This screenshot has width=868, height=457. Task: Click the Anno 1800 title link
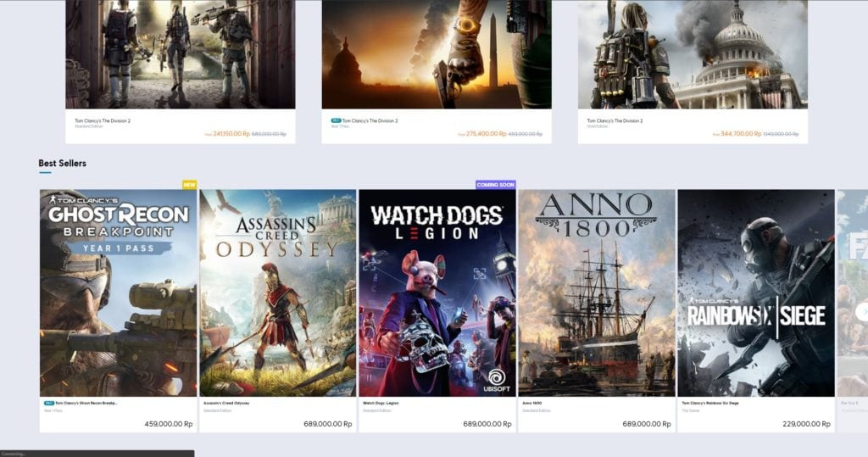[x=533, y=403]
